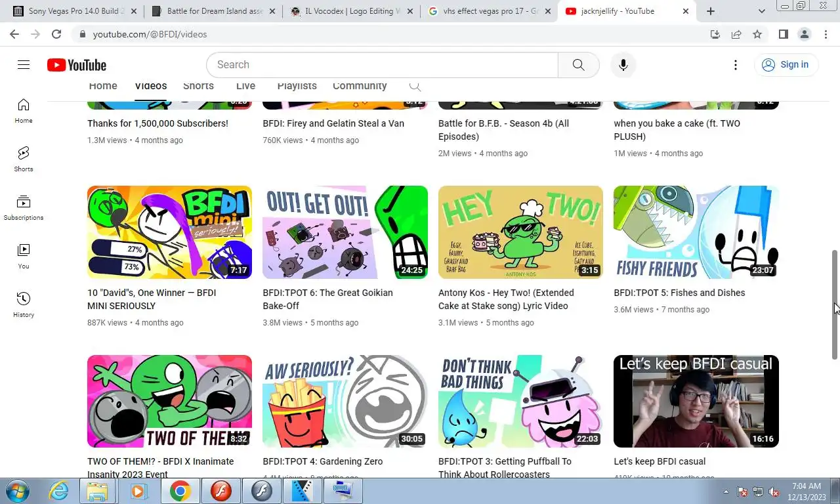
Task: Open the Two of Them 8:32 thumbnail
Action: [x=169, y=401]
